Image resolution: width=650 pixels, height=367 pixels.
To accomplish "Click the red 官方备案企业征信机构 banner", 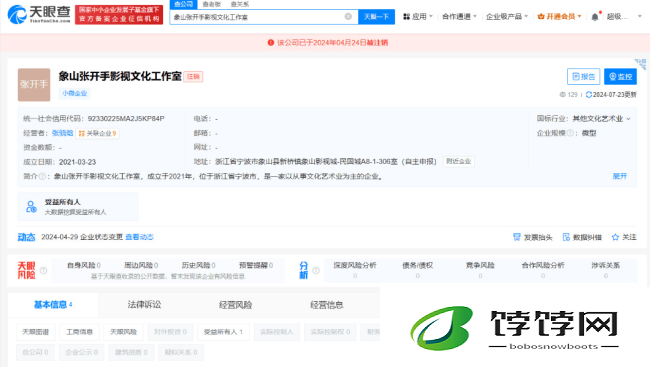I will pos(119,15).
